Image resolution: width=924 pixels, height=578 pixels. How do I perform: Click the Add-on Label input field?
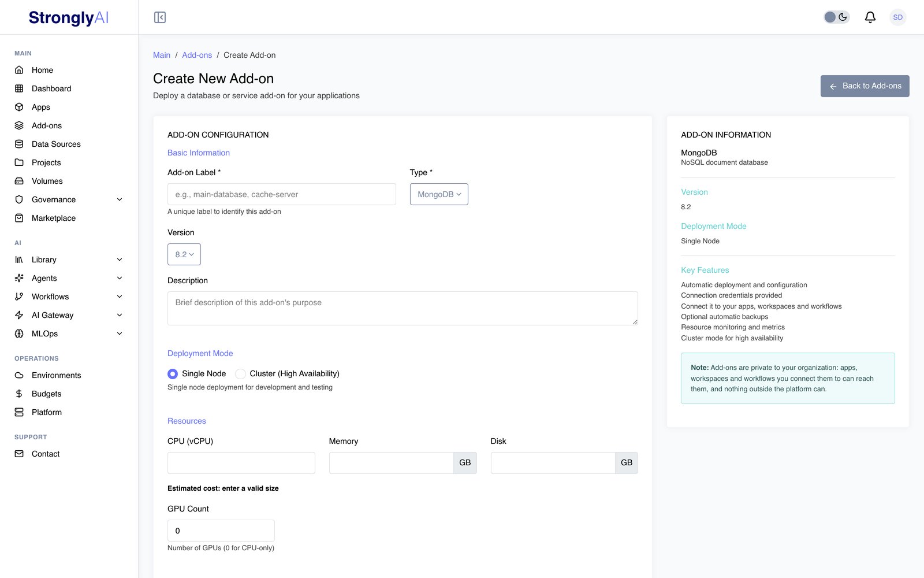coord(282,194)
